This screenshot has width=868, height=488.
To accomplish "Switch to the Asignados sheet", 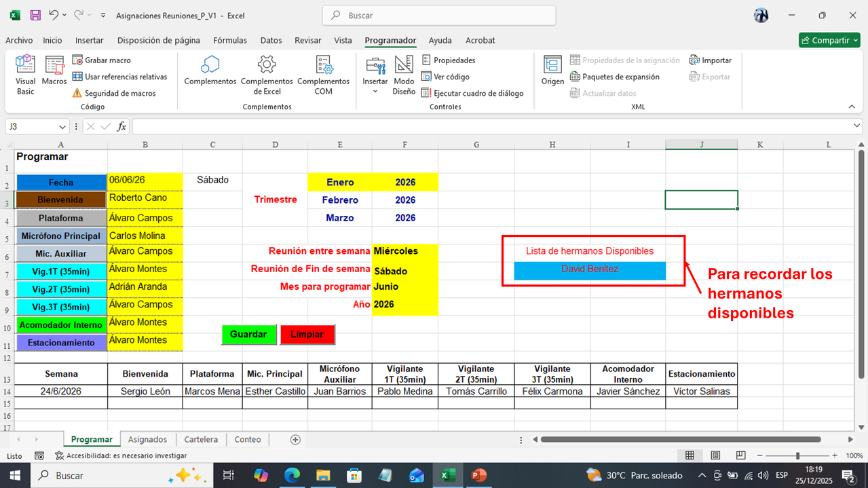I will click(148, 439).
